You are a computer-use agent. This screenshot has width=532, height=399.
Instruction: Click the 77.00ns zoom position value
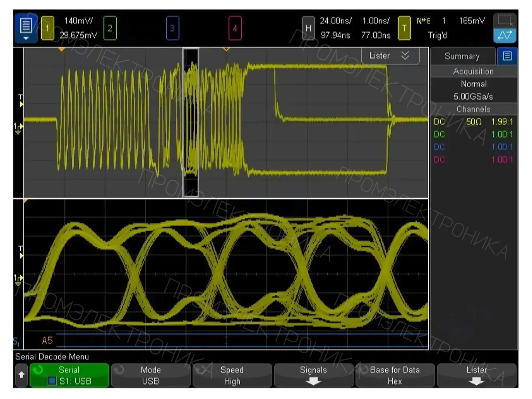376,35
